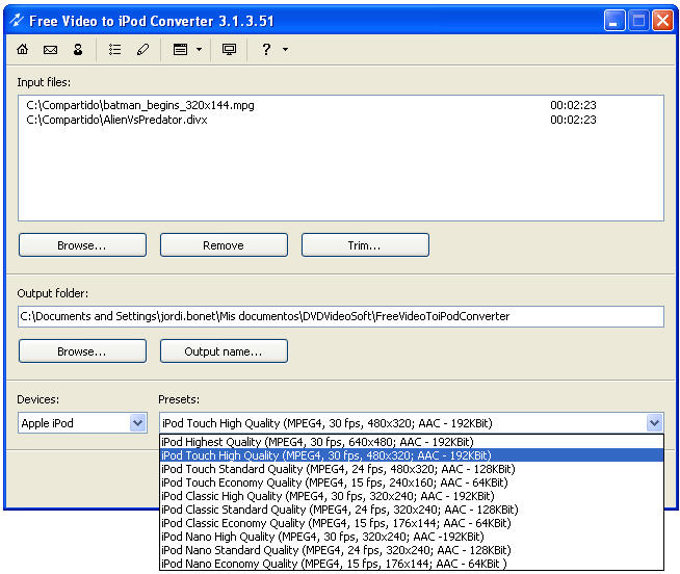The height and width of the screenshot is (574, 680).
Task: Choose iPod Classic Economy Quality preset
Action: [412, 523]
